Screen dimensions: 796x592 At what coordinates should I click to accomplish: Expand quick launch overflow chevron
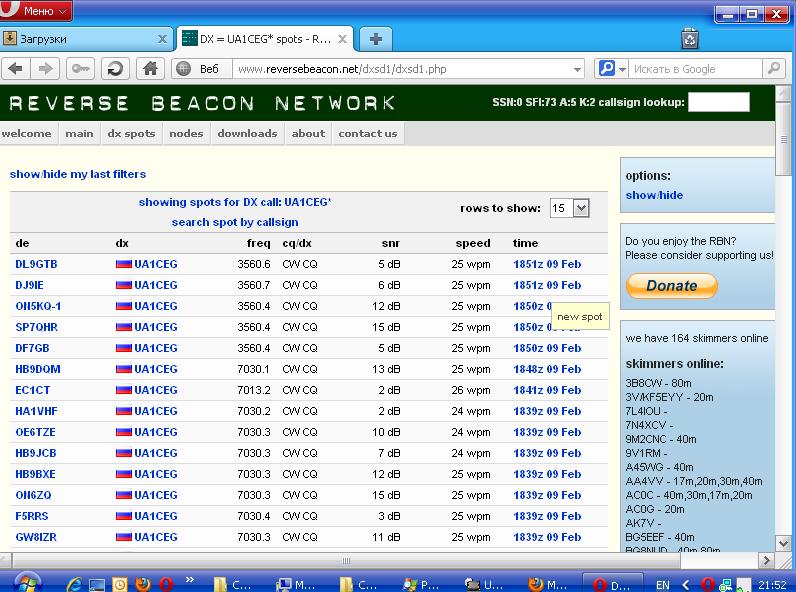190,579
